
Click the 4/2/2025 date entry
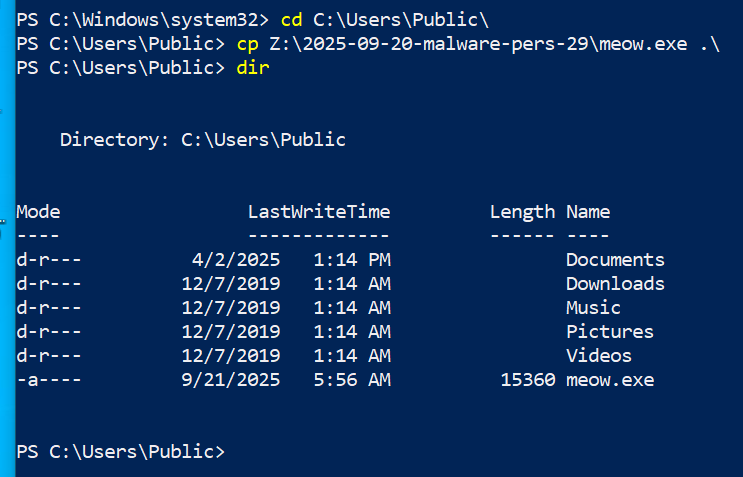pos(236,260)
